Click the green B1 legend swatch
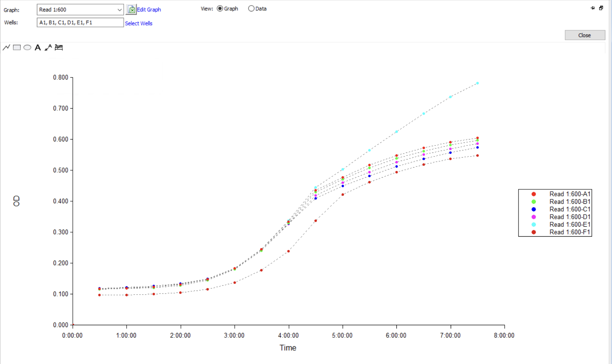612x364 pixels. click(x=534, y=202)
